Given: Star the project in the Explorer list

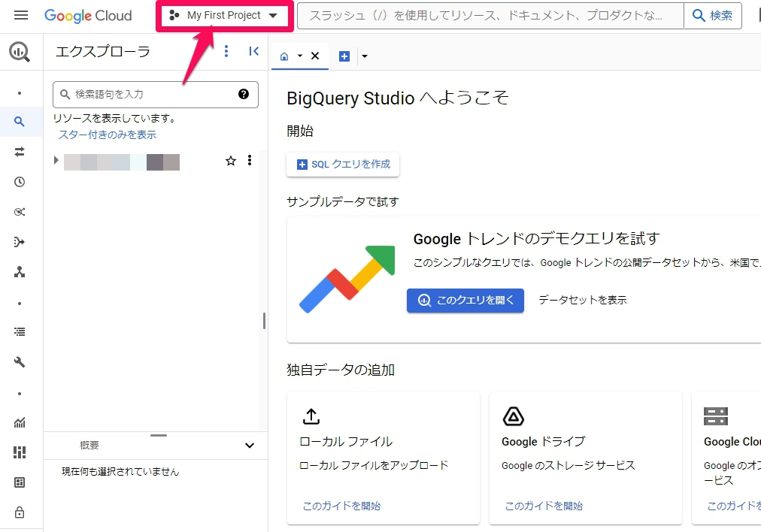Looking at the screenshot, I should (231, 160).
